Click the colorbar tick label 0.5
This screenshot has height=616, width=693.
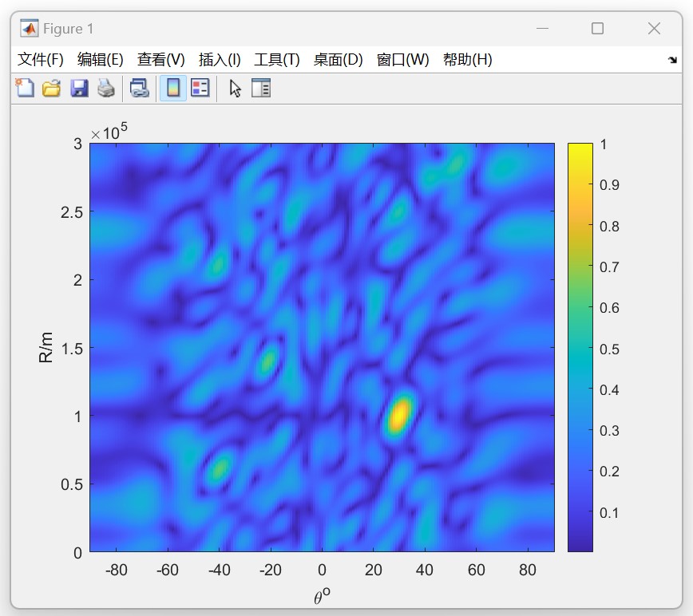[x=609, y=349]
